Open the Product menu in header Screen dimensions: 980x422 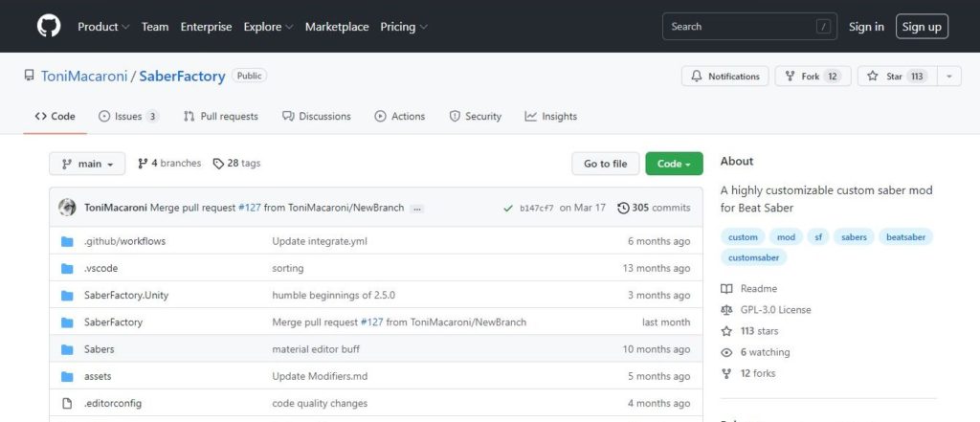pos(103,27)
